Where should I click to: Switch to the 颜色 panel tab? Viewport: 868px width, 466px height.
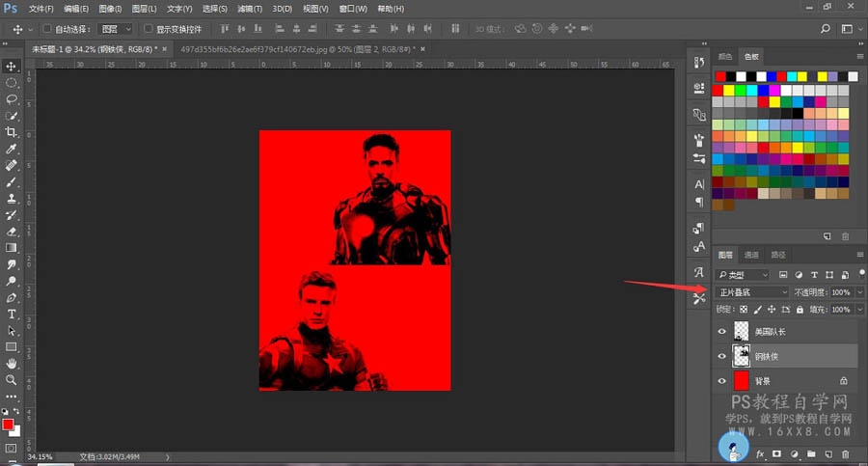[724, 57]
